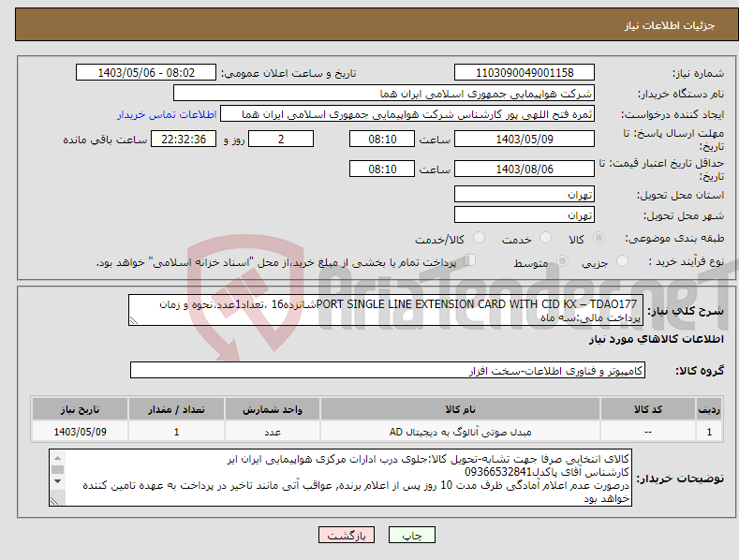Click the ردیف column header

(x=709, y=409)
